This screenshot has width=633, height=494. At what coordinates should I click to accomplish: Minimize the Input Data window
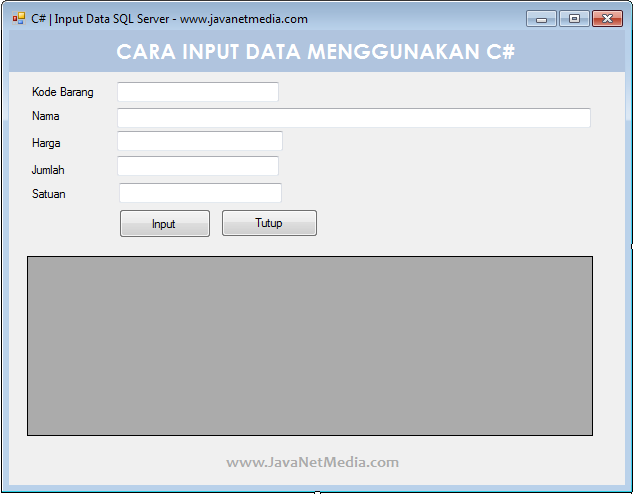click(541, 19)
